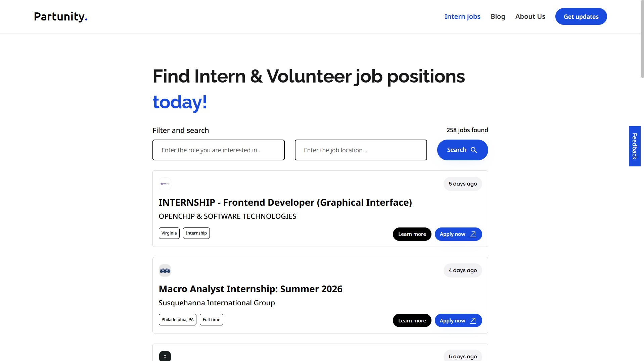Click the Partunity logo
644x361 pixels.
[x=60, y=16]
